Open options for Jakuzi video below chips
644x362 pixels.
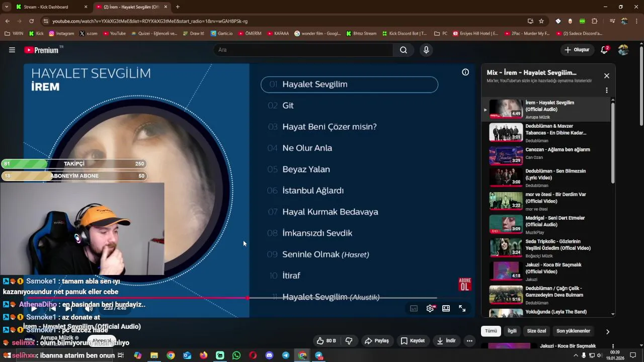tap(613, 346)
